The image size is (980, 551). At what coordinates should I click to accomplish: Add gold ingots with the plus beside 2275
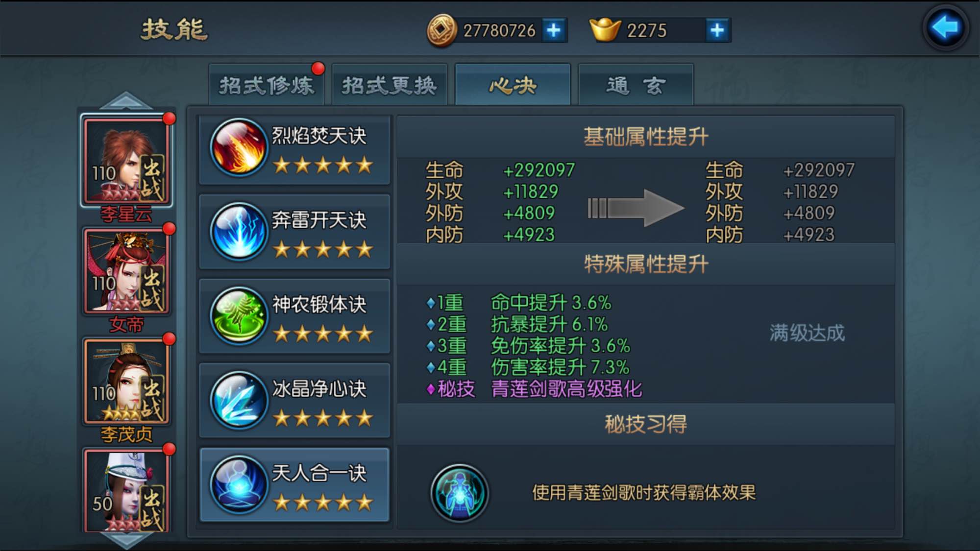point(717,30)
